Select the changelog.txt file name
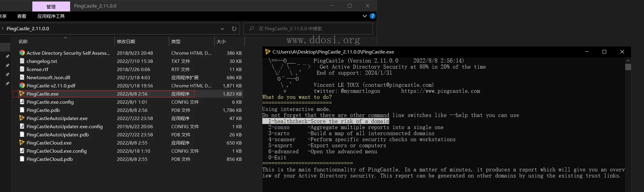The width and height of the screenshot is (644, 192). point(42,61)
